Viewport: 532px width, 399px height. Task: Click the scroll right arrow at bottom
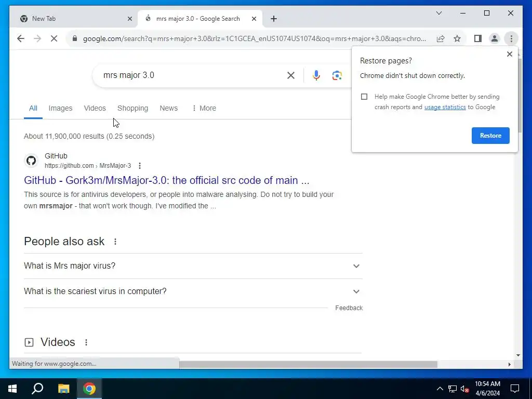[509, 365]
